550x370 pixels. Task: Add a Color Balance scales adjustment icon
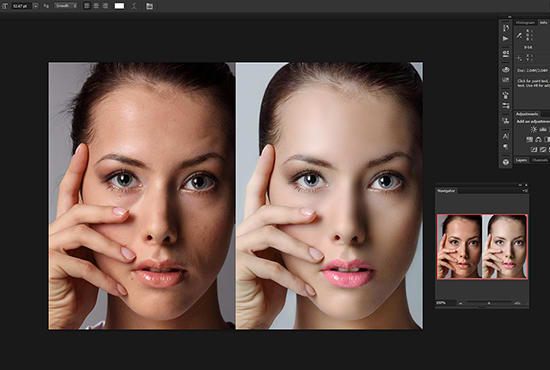coord(538,140)
